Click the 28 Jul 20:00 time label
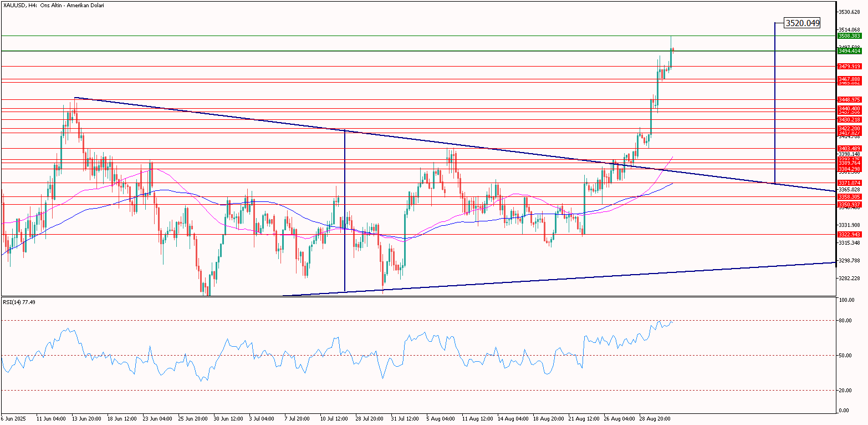This screenshot has height=425, width=868. pos(370,418)
